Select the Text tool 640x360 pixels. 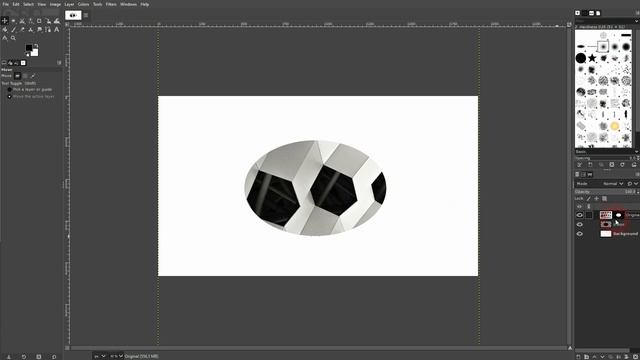click(x=57, y=29)
